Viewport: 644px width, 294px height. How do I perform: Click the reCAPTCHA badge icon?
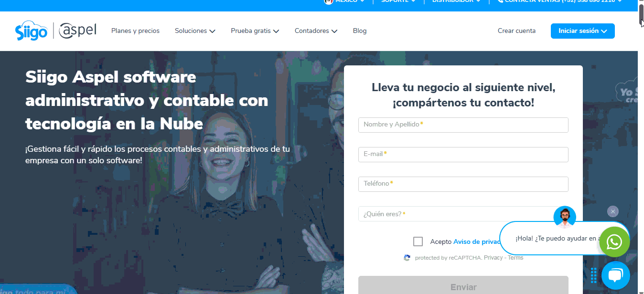pyautogui.click(x=407, y=258)
